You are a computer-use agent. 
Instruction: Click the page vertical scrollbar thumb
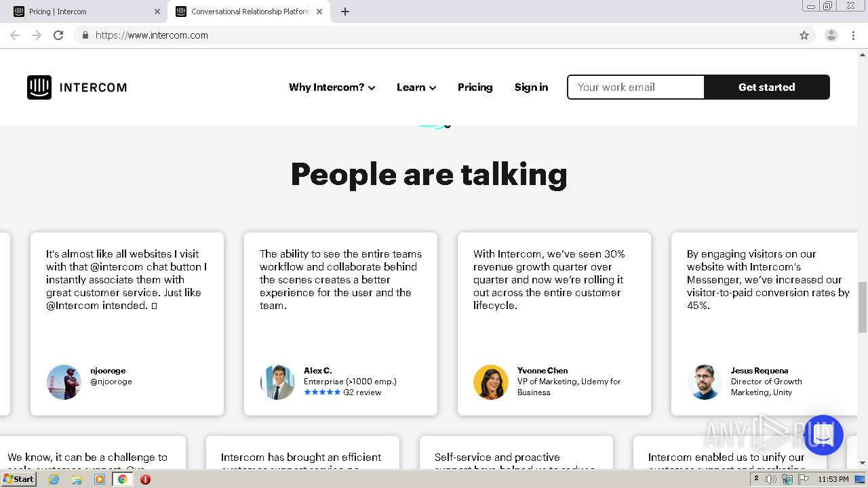click(x=863, y=307)
